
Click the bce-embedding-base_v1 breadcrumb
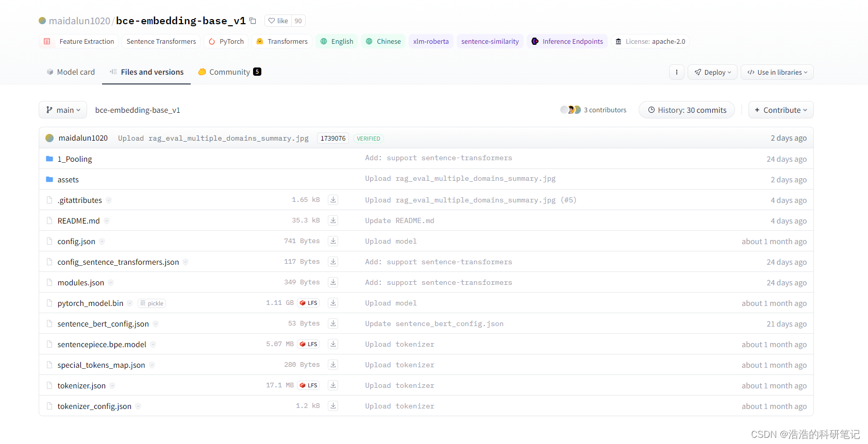(138, 110)
